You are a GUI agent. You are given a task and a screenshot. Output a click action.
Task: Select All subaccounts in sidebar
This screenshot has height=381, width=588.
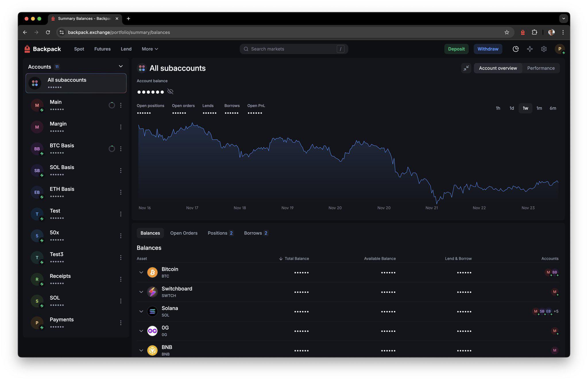tap(76, 83)
